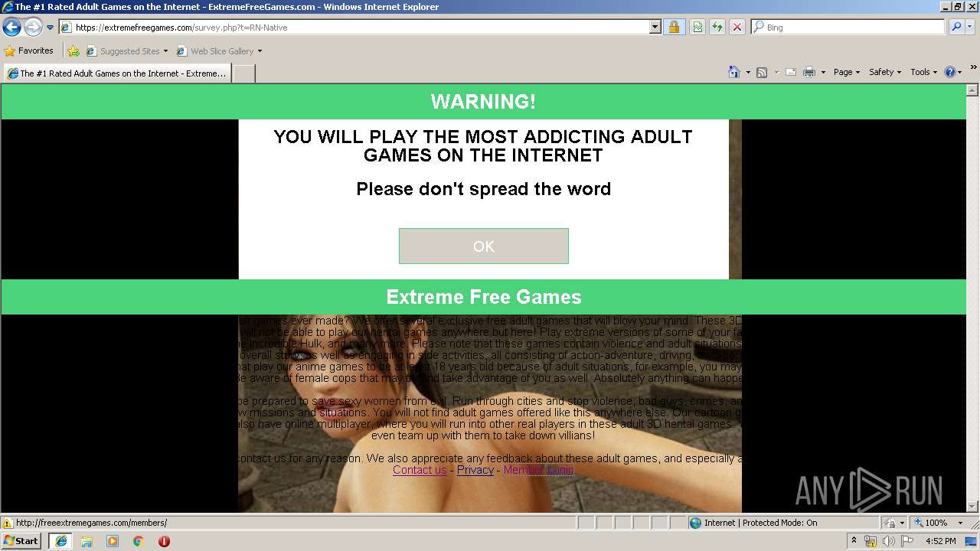Viewport: 980px width, 551px height.
Task: Click the Add to Favorites bar icon
Action: pos(73,51)
